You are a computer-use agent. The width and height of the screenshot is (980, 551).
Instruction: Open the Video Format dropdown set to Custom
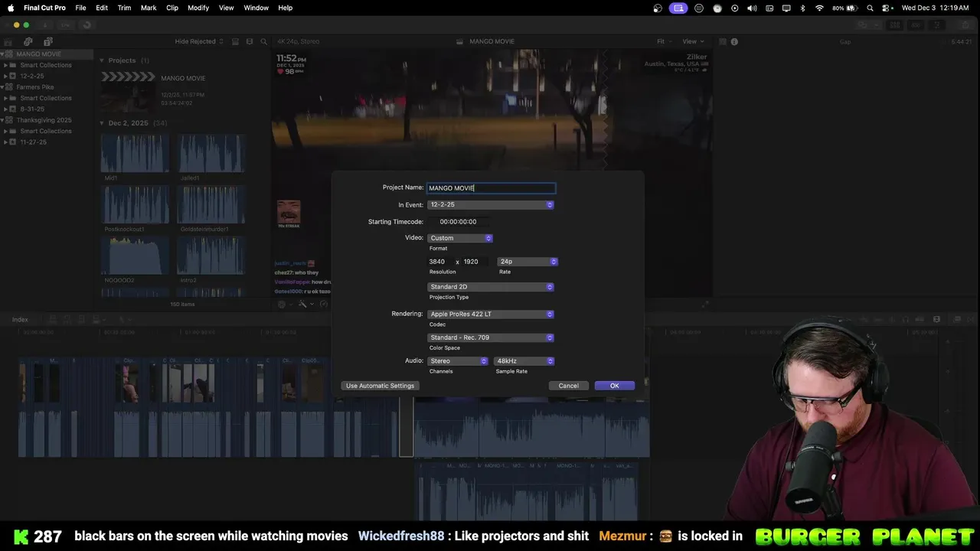point(460,238)
